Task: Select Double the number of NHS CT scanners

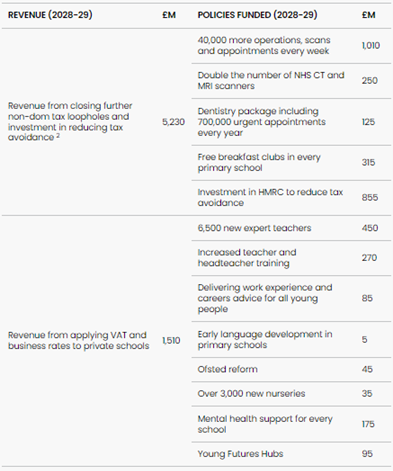Action: pos(271,81)
